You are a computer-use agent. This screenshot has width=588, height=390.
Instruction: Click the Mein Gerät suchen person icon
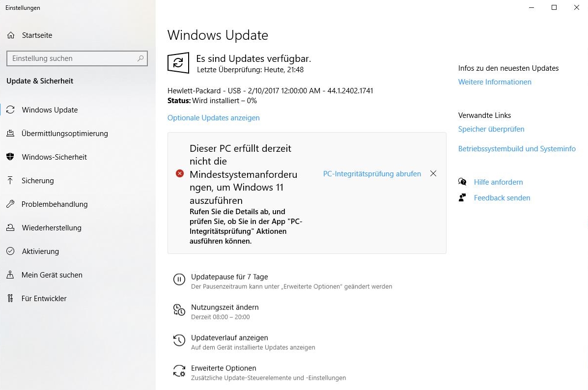tap(10, 275)
